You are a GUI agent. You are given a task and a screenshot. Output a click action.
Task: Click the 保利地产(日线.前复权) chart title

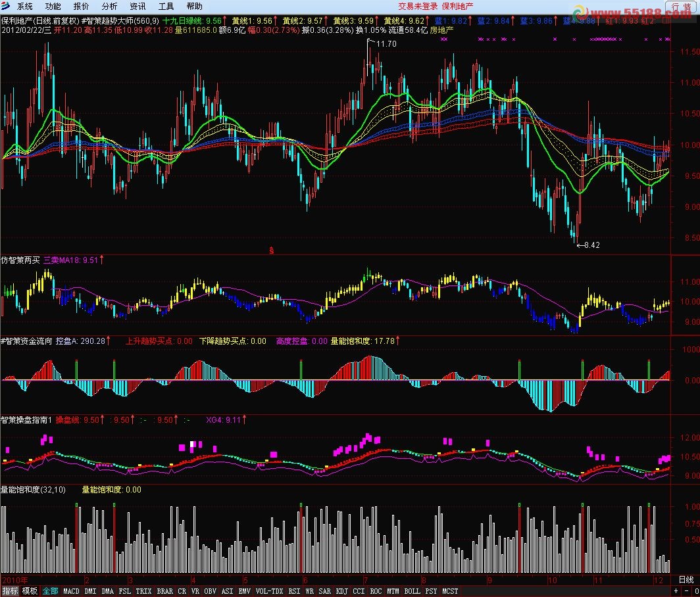click(40, 20)
